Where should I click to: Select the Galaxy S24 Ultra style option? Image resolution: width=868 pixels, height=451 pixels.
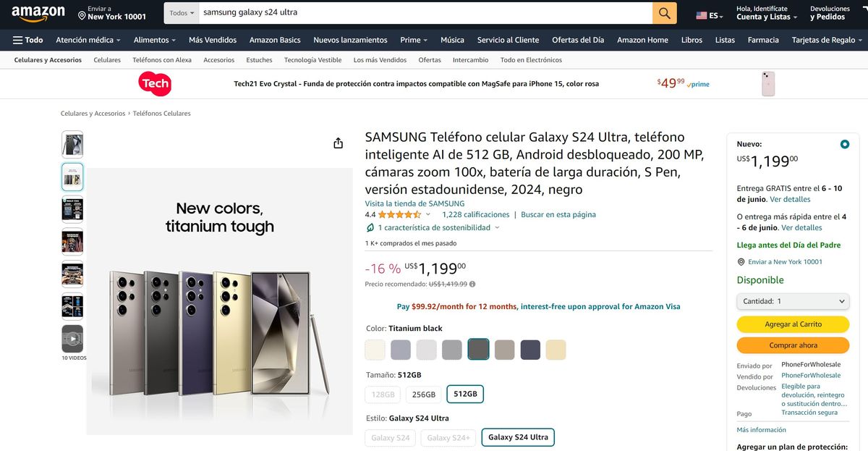point(518,437)
